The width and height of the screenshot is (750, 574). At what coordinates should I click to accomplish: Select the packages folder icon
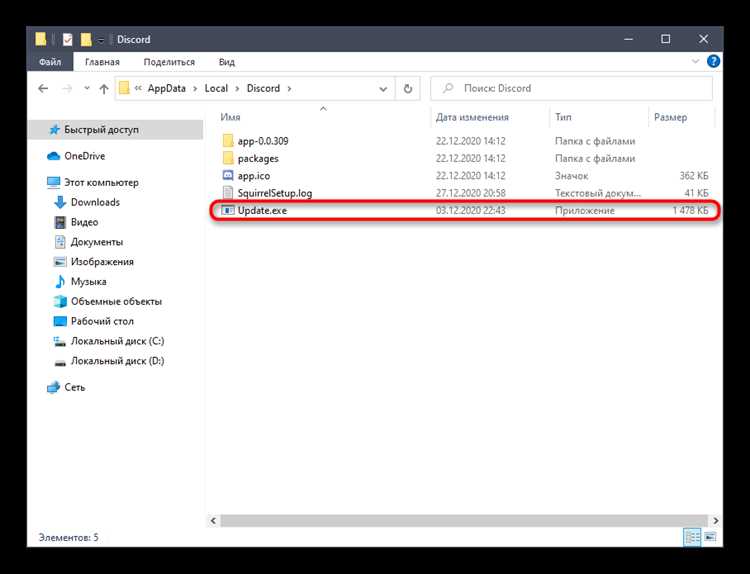pos(228,158)
